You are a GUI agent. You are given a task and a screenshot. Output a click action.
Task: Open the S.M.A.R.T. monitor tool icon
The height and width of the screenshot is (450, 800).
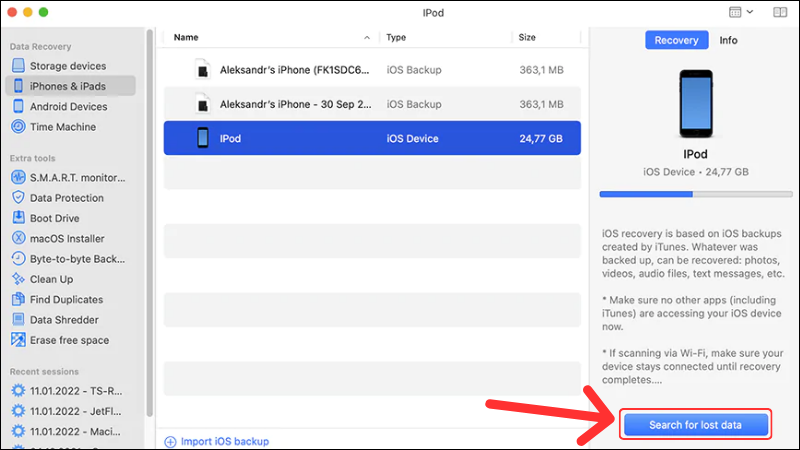[x=18, y=178]
